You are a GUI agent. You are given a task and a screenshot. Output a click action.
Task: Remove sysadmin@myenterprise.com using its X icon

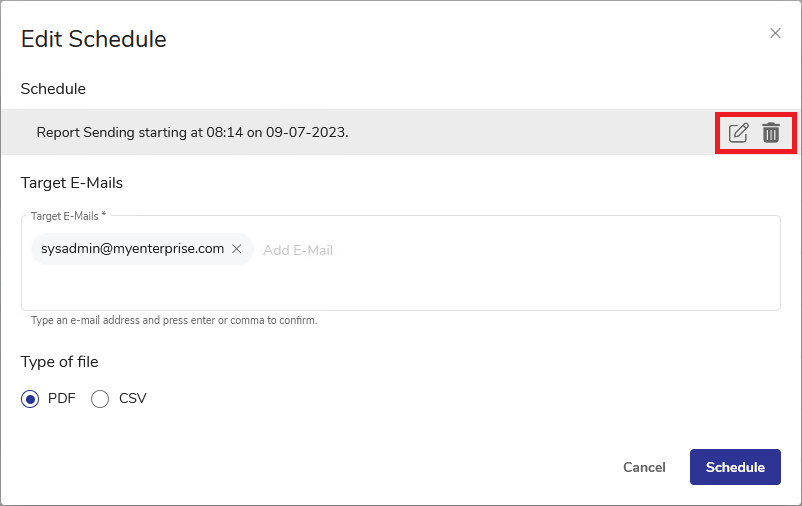coord(237,249)
